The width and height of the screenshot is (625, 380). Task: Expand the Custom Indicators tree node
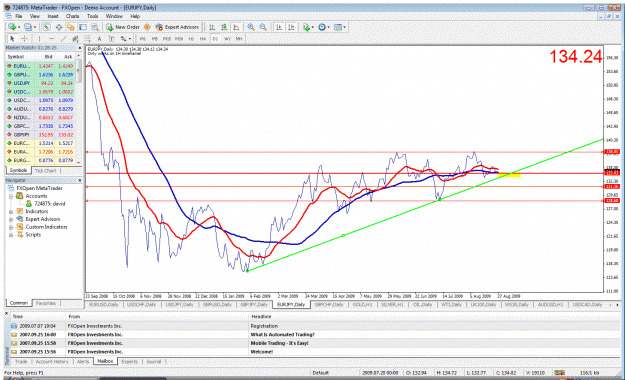[11, 227]
